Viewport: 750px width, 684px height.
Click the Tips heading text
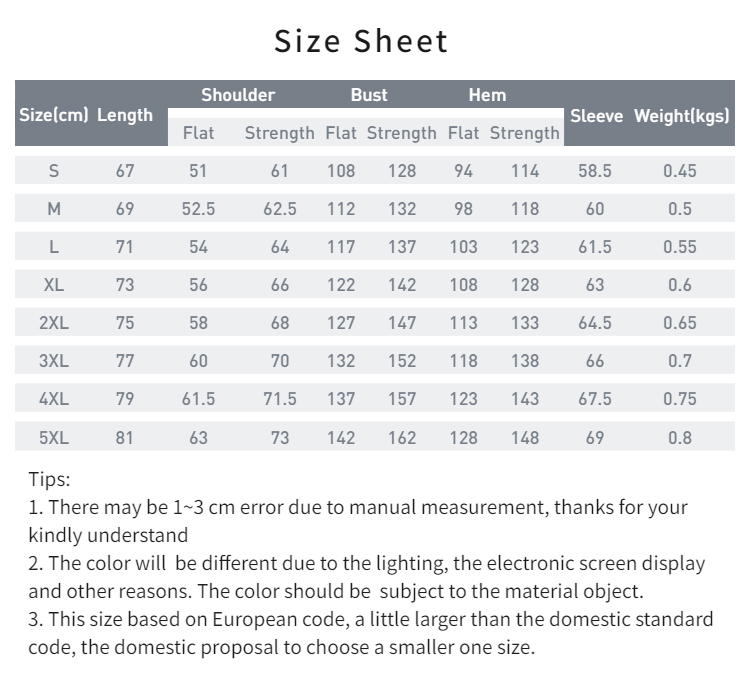pyautogui.click(x=50, y=479)
